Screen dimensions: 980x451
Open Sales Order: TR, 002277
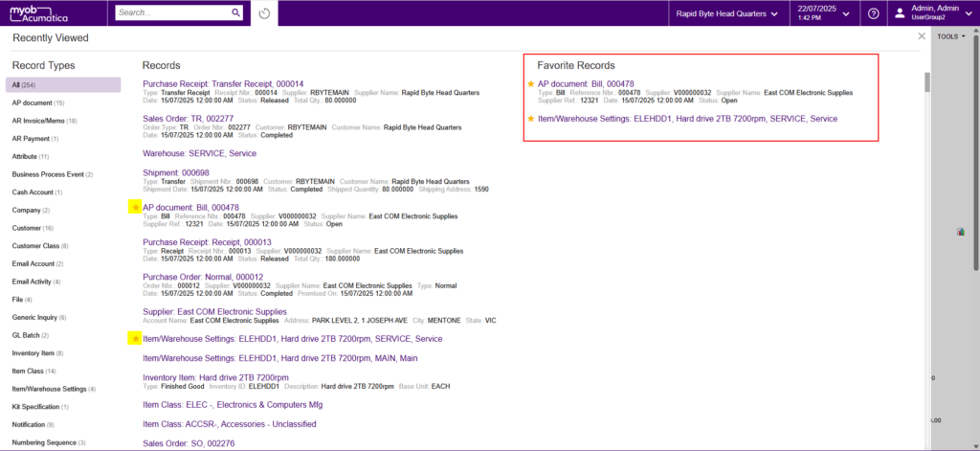pos(189,118)
